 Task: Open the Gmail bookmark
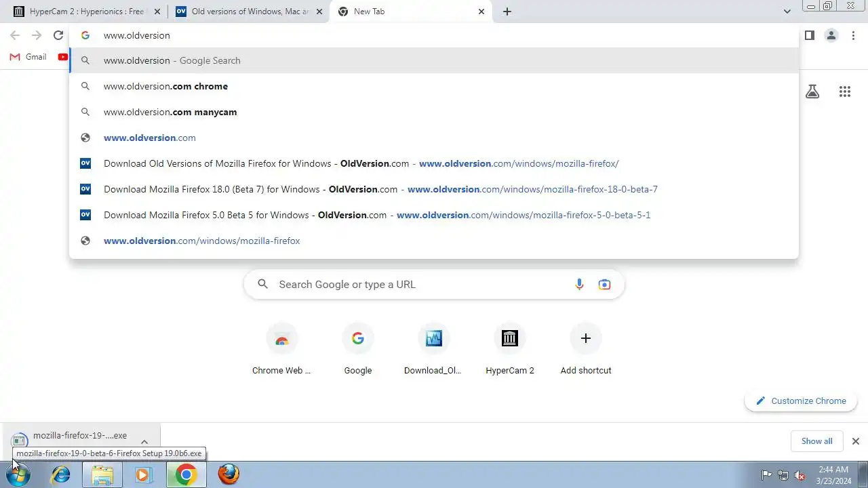point(28,57)
